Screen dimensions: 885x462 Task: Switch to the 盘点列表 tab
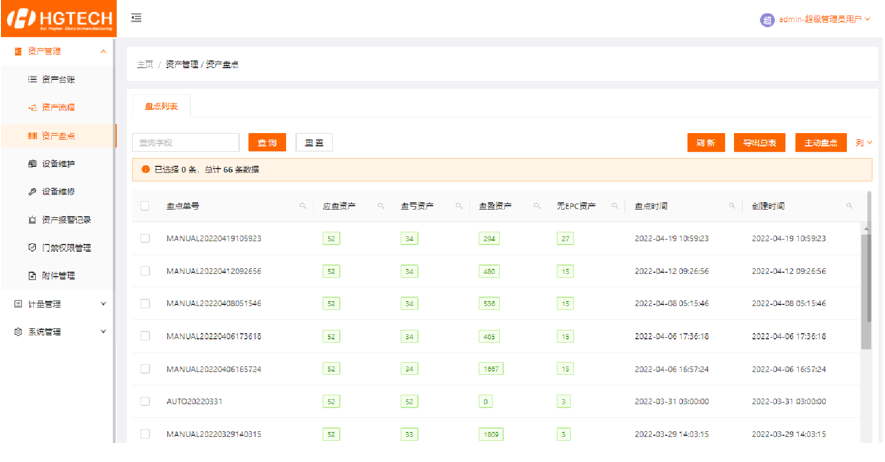pyautogui.click(x=160, y=105)
